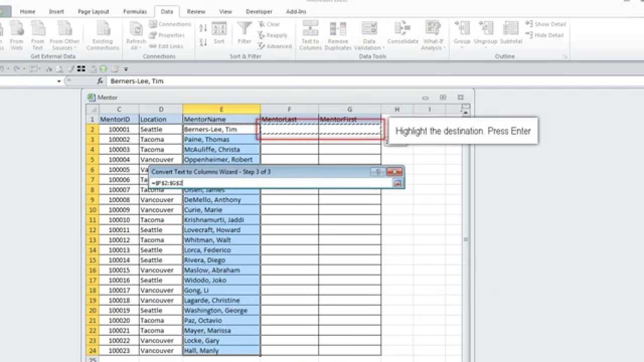This screenshot has height=362, width=644.
Task: Click the Location header cell
Action: [161, 119]
